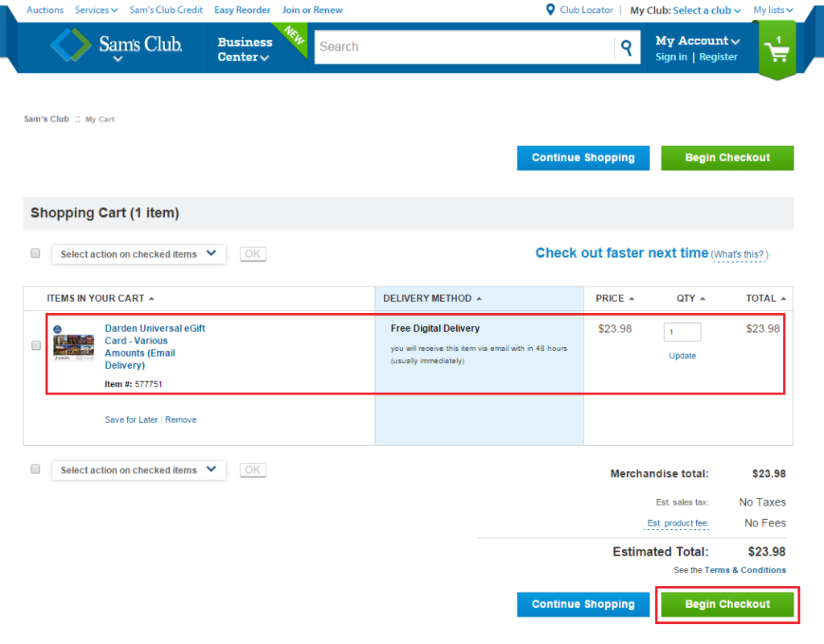The image size is (824, 644).
Task: Sort by the DELIVERY METHOD column arrow
Action: pyautogui.click(x=477, y=298)
